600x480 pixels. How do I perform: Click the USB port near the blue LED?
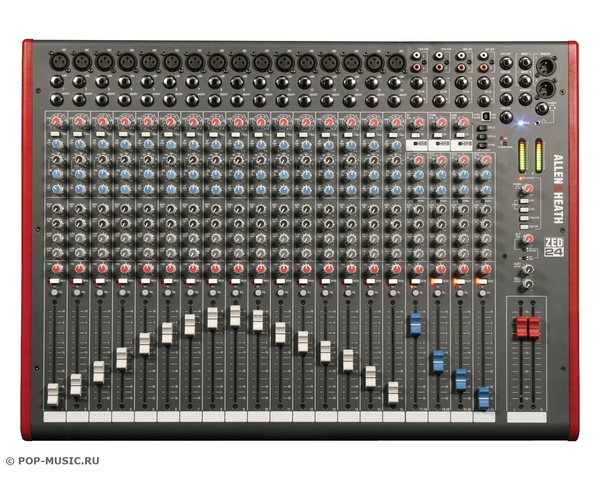pyautogui.click(x=485, y=114)
